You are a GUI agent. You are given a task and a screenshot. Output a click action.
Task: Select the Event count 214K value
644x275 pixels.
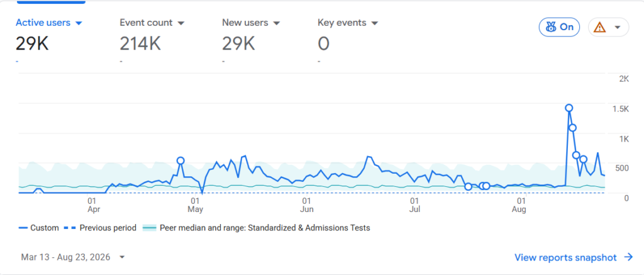tap(140, 43)
